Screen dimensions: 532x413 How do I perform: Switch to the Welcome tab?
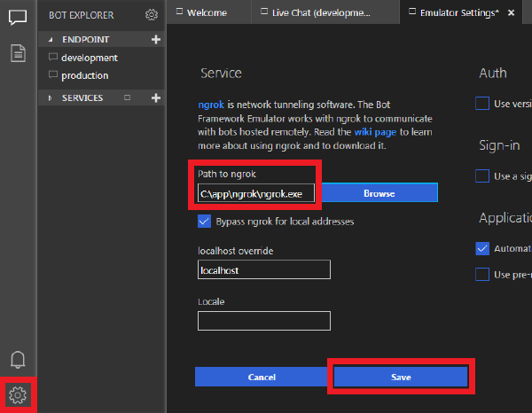pyautogui.click(x=207, y=12)
